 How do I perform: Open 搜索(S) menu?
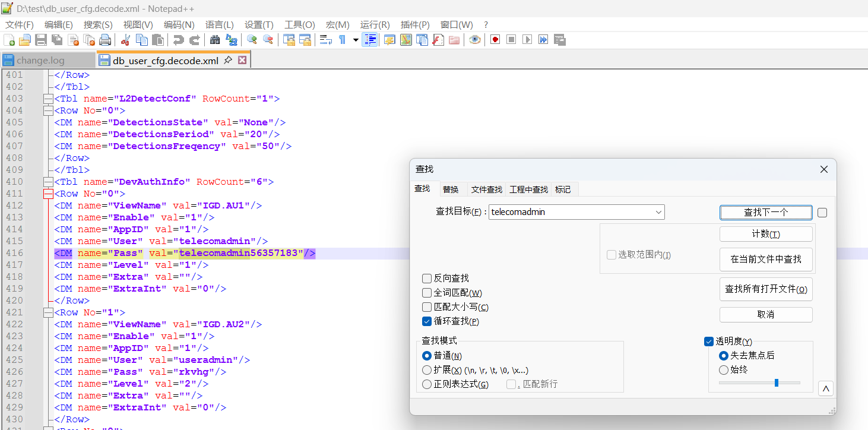[98, 25]
